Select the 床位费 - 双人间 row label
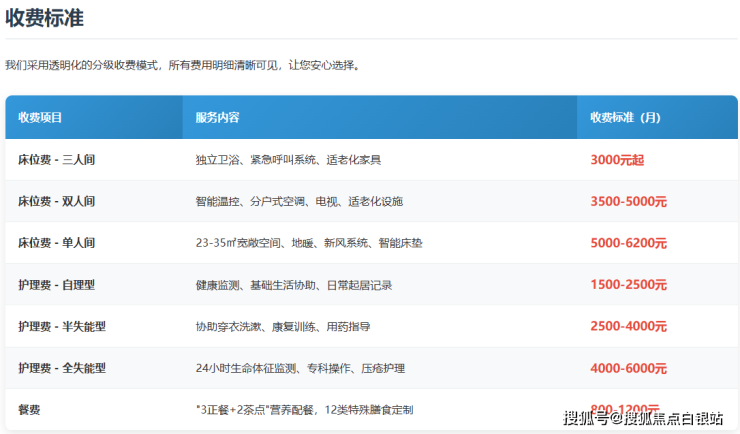The height and width of the screenshot is (434, 740). click(x=56, y=201)
